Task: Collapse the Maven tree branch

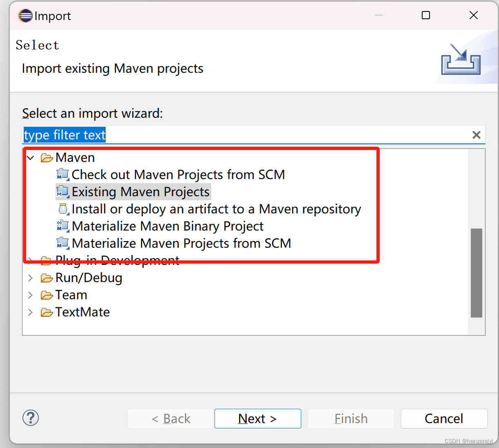Action: [30, 157]
